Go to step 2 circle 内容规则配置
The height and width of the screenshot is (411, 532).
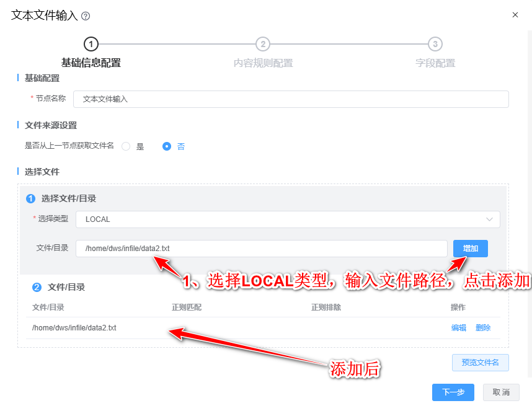263,44
